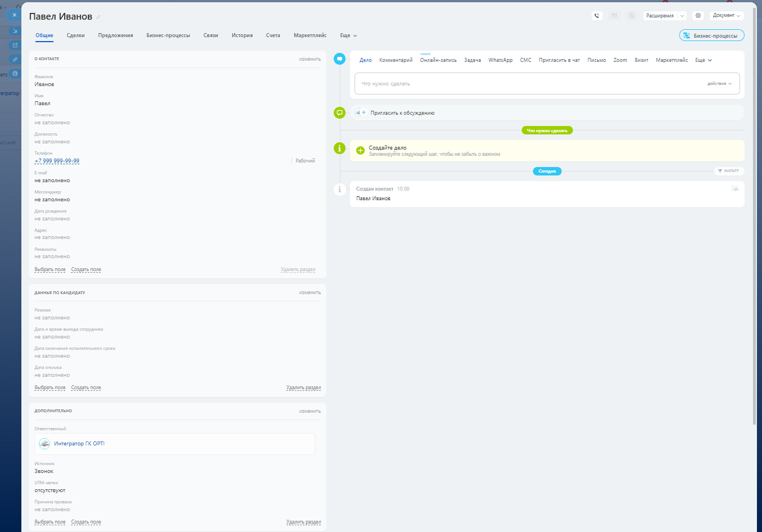Open the действия dropdown in activity input
Viewport: 762px width, 532px height.
[719, 84]
